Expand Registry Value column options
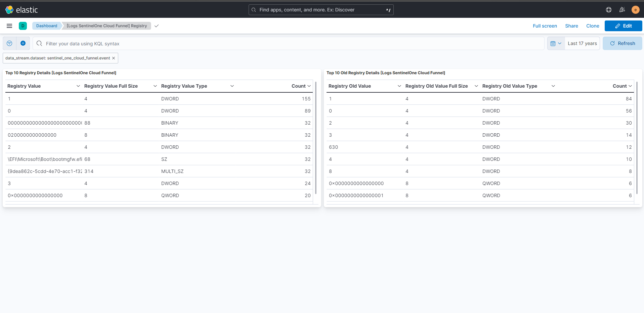This screenshot has width=644, height=313. tap(78, 86)
